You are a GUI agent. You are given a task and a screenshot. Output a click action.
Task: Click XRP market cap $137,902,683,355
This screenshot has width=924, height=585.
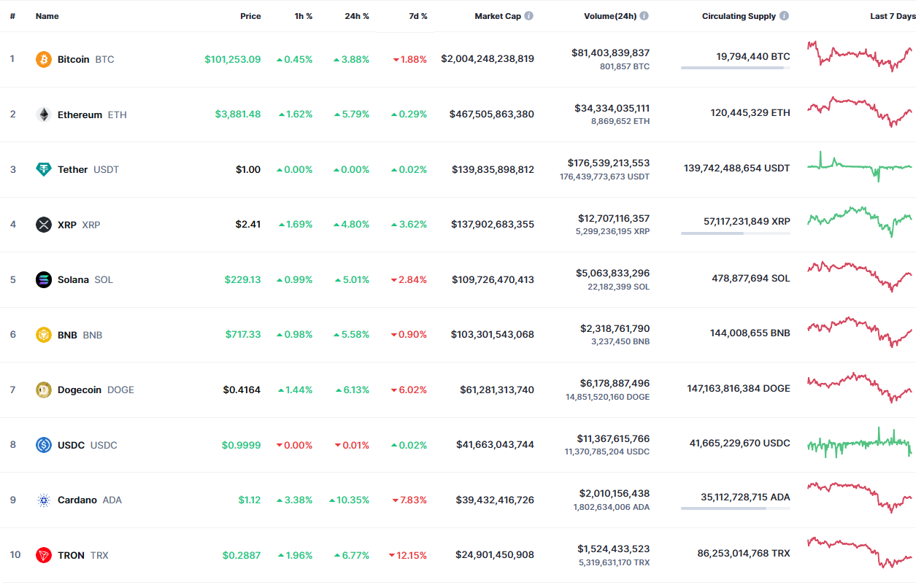(x=493, y=225)
